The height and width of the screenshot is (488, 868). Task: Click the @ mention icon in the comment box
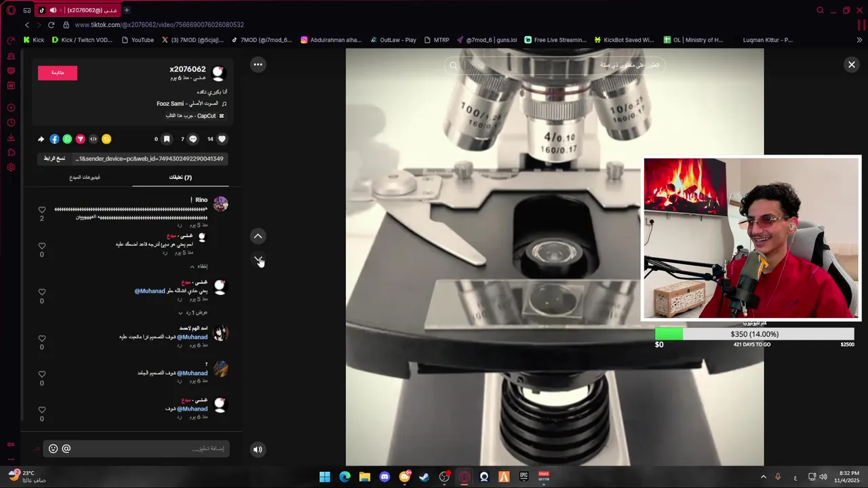click(x=66, y=449)
